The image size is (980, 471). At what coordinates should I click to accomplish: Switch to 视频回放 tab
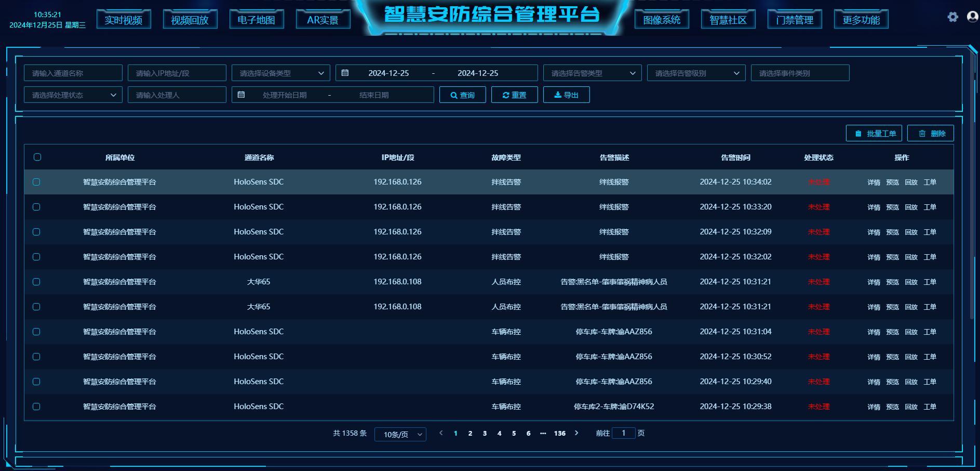point(190,20)
